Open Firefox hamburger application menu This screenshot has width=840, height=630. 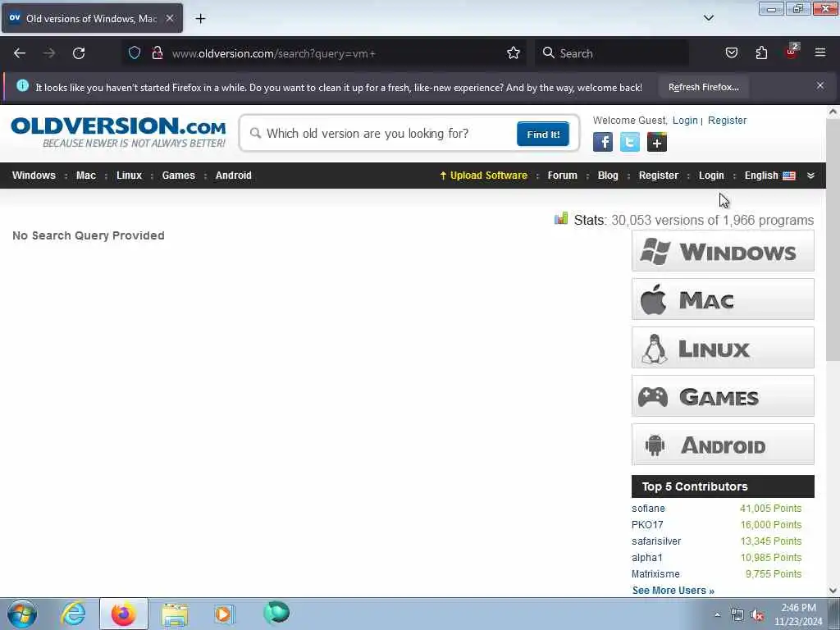(x=820, y=52)
